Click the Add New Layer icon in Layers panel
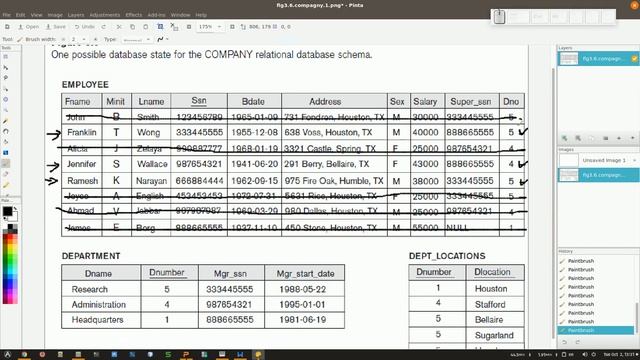The width and height of the screenshot is (640, 360). [564, 138]
